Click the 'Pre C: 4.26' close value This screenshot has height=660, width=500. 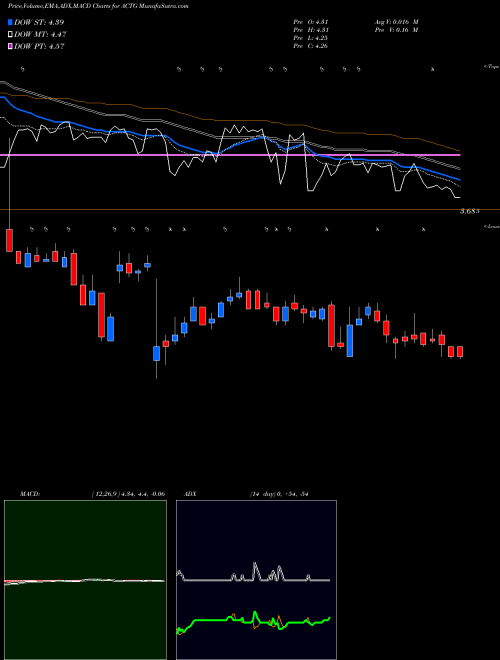tap(311, 46)
